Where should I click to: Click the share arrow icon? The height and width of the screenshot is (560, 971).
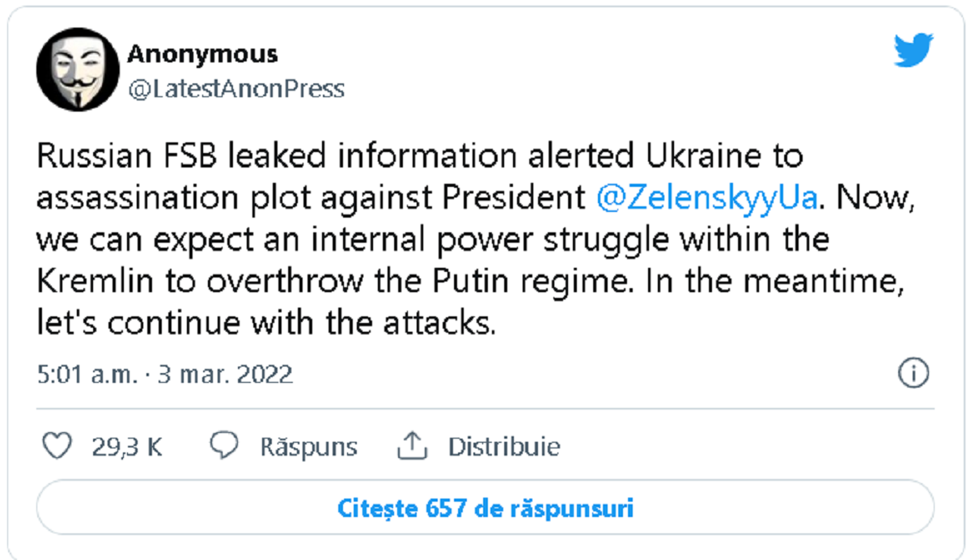(x=411, y=445)
